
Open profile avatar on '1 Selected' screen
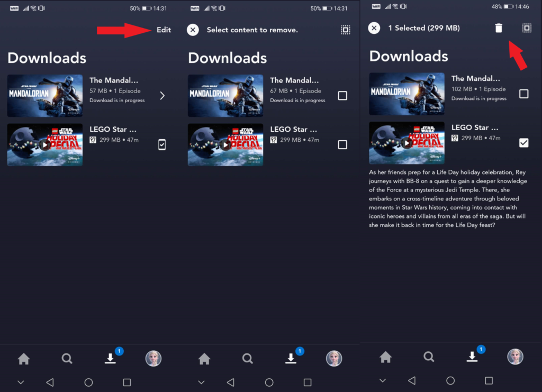coord(515,357)
